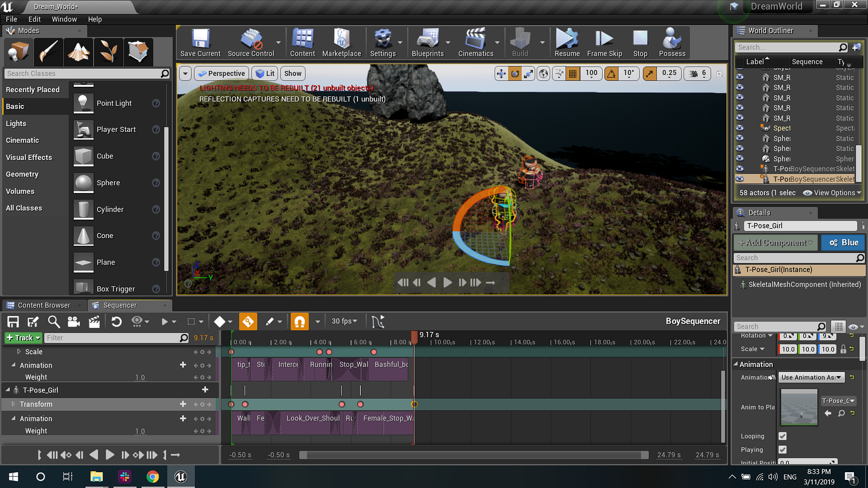
Task: Expand the Transform track in Sequencer
Action: [14, 404]
